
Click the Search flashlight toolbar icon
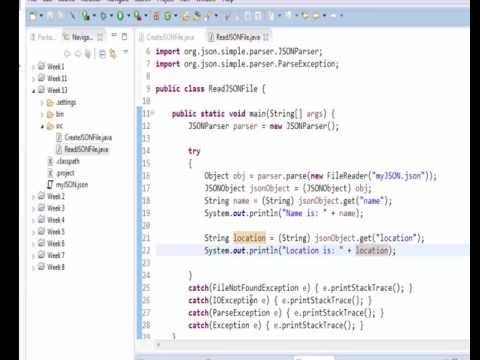click(208, 16)
